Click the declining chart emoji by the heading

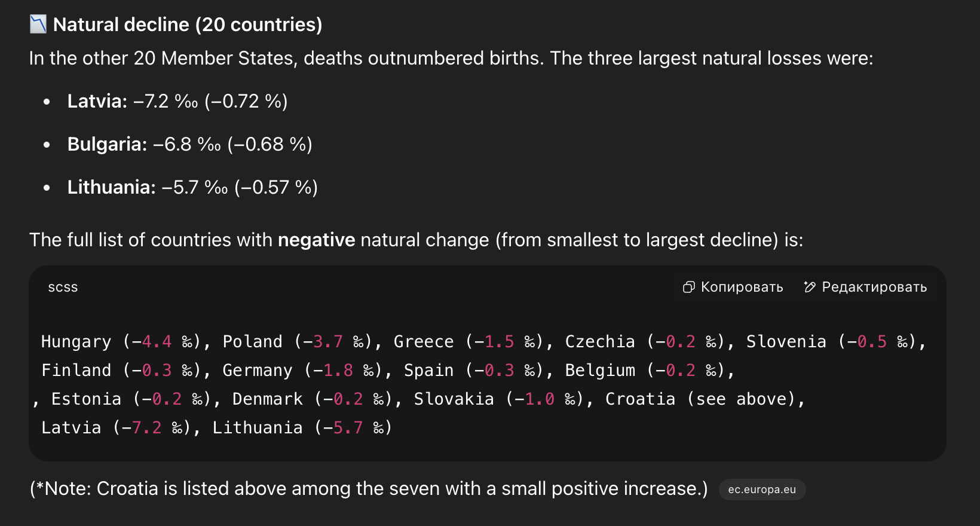pyautogui.click(x=38, y=25)
